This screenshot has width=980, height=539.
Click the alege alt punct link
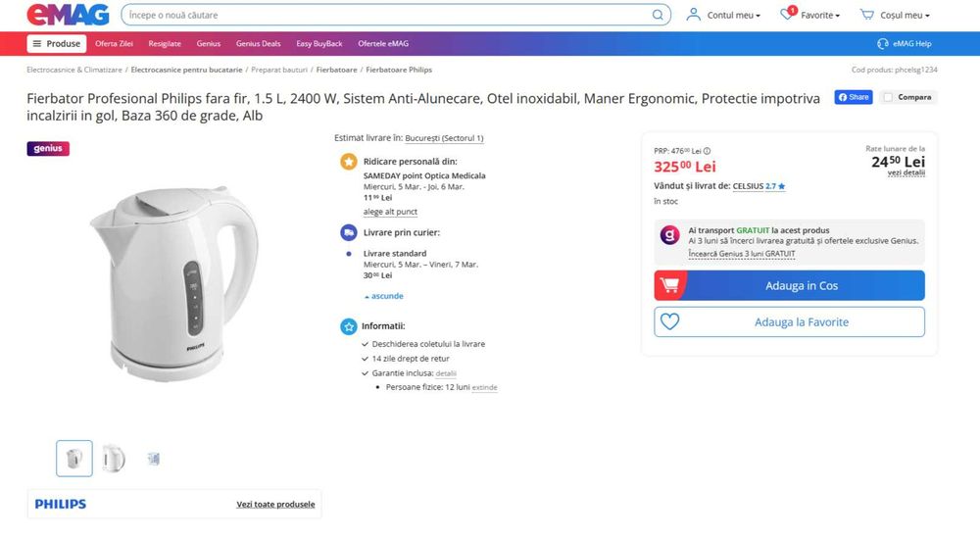pos(390,212)
